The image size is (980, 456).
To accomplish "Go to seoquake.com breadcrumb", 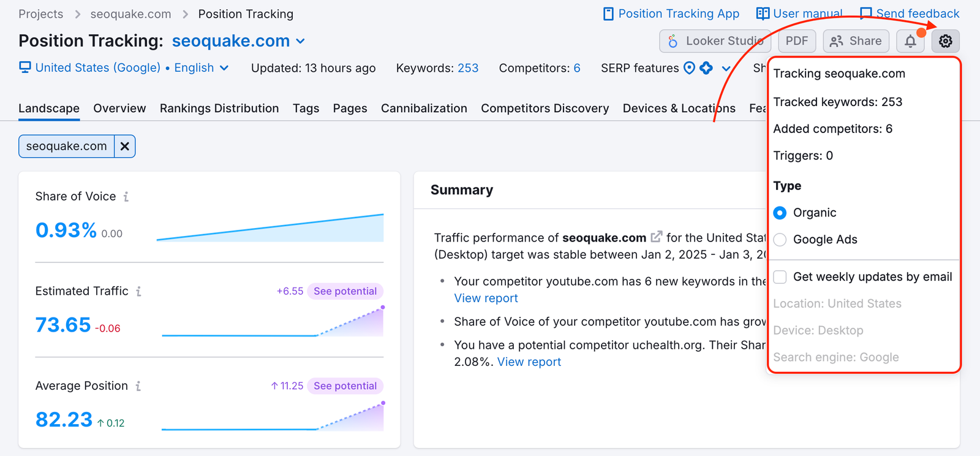I will pos(130,13).
